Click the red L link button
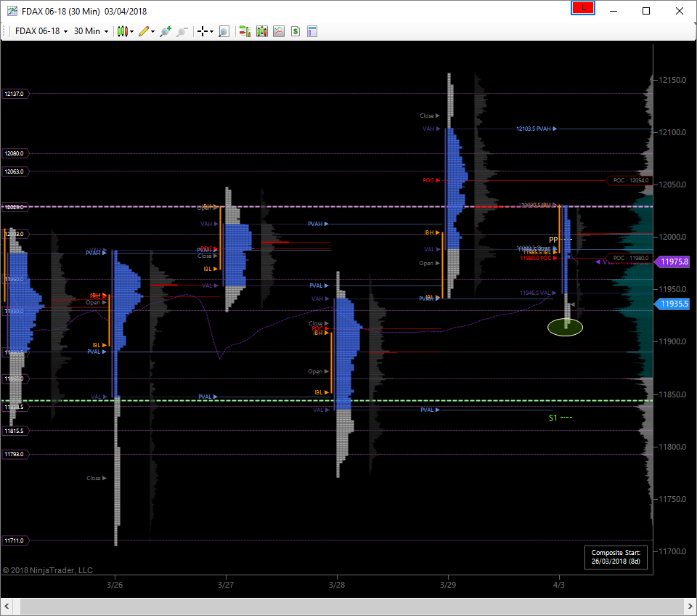This screenshot has width=697, height=616. click(583, 8)
